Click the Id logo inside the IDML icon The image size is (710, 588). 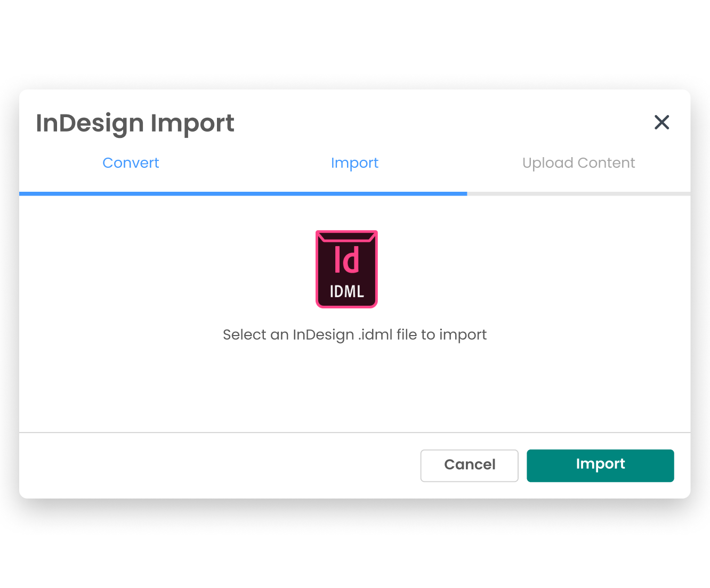click(346, 258)
